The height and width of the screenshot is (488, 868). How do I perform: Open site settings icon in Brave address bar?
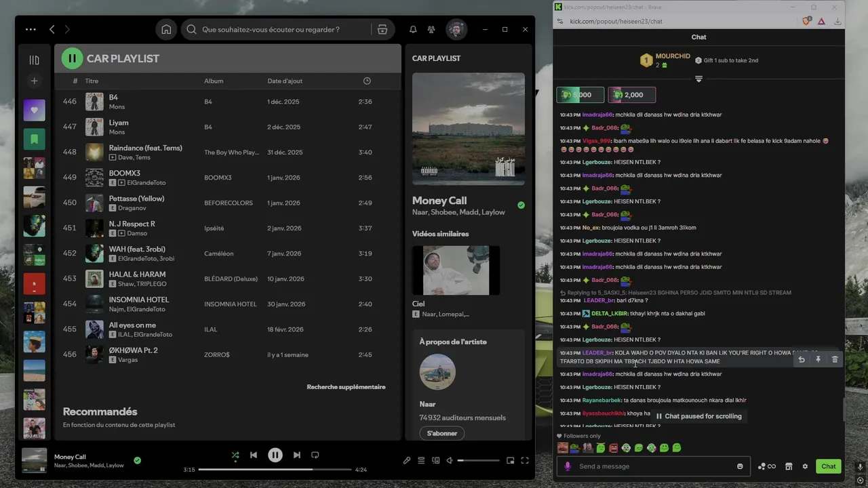coord(560,22)
